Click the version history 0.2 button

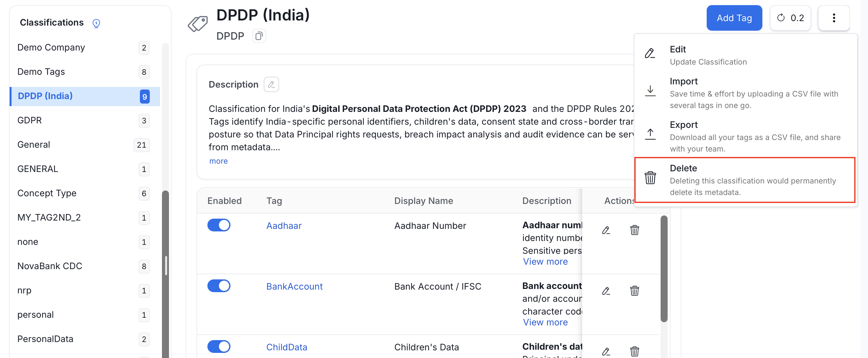790,18
